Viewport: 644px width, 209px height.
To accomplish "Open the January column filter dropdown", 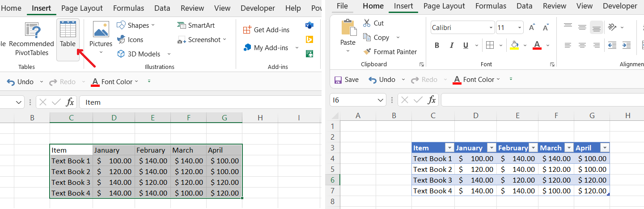I will pos(491,148).
